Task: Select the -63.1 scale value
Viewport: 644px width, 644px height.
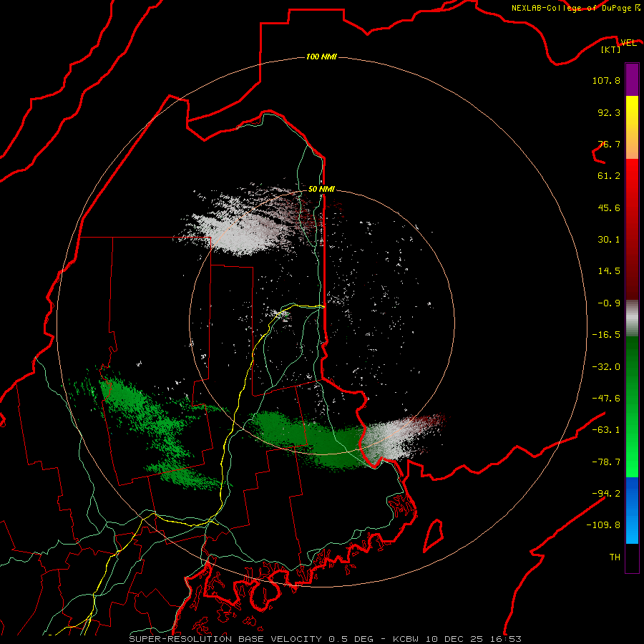Action: pos(606,430)
